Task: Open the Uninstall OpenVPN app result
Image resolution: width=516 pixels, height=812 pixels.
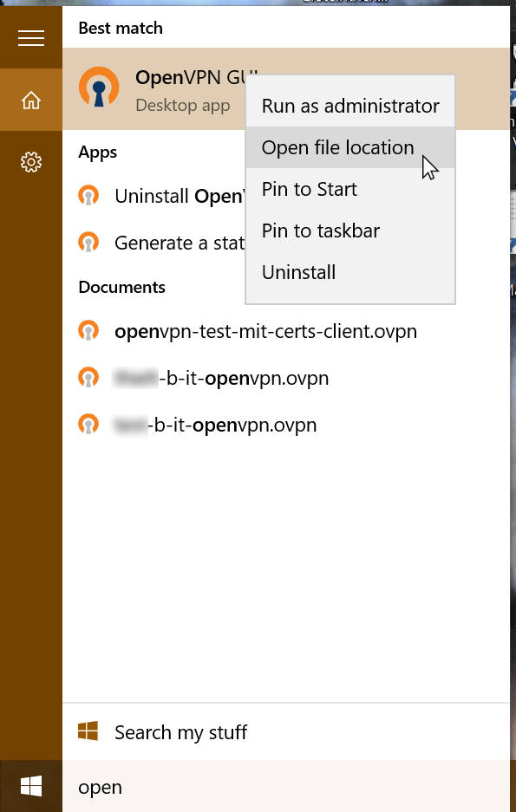Action: click(153, 196)
